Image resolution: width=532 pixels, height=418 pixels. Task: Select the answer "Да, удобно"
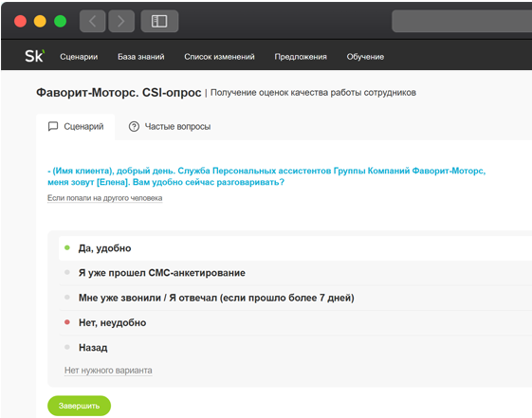click(x=295, y=248)
